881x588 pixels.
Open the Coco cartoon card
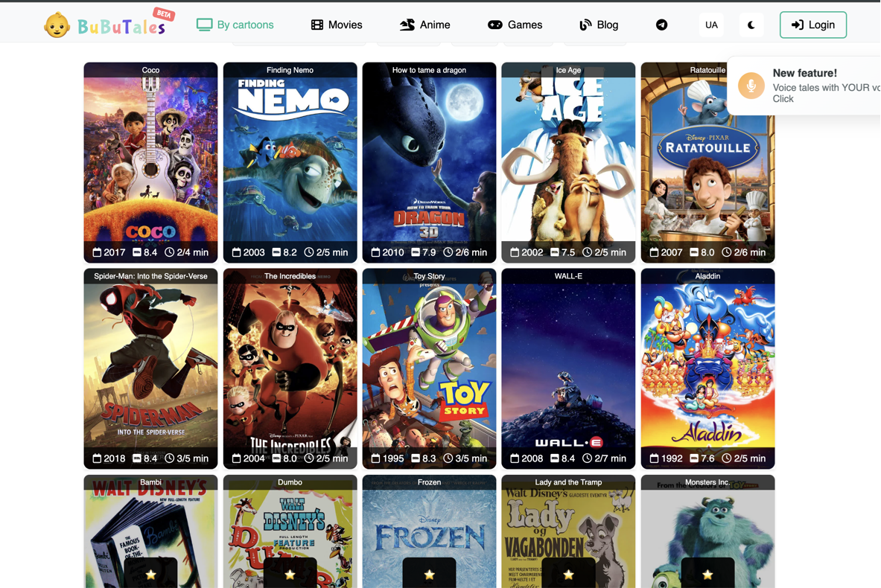(x=150, y=162)
